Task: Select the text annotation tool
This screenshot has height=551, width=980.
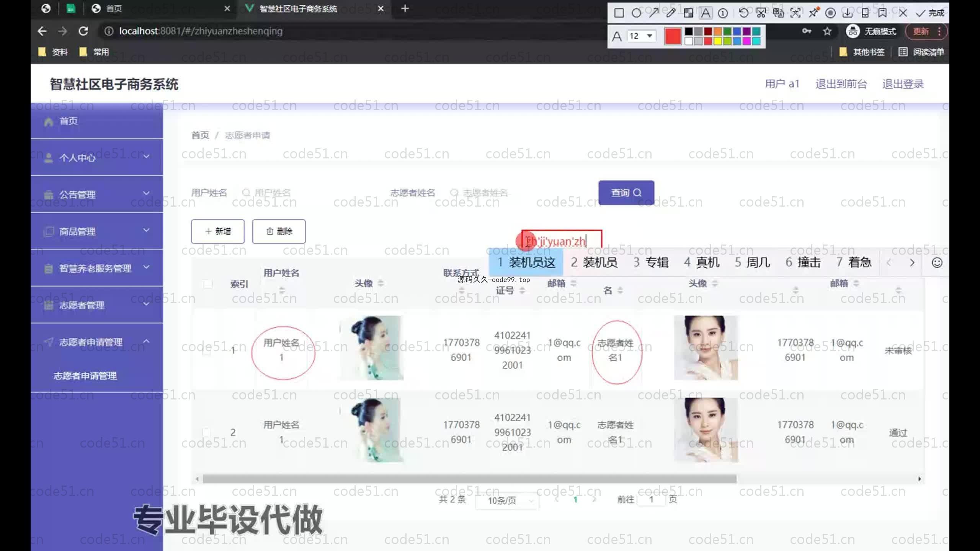Action: 706,13
